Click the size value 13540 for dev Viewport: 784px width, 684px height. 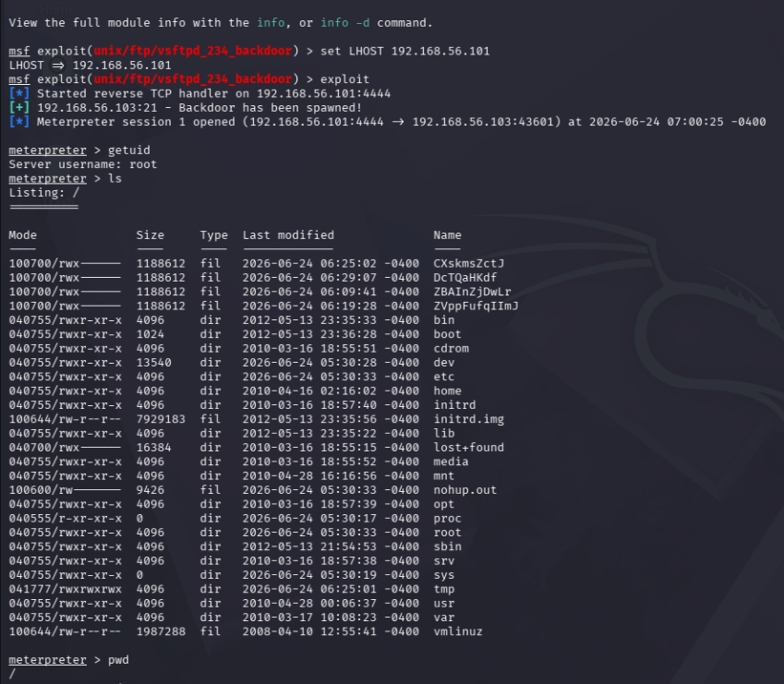154,362
